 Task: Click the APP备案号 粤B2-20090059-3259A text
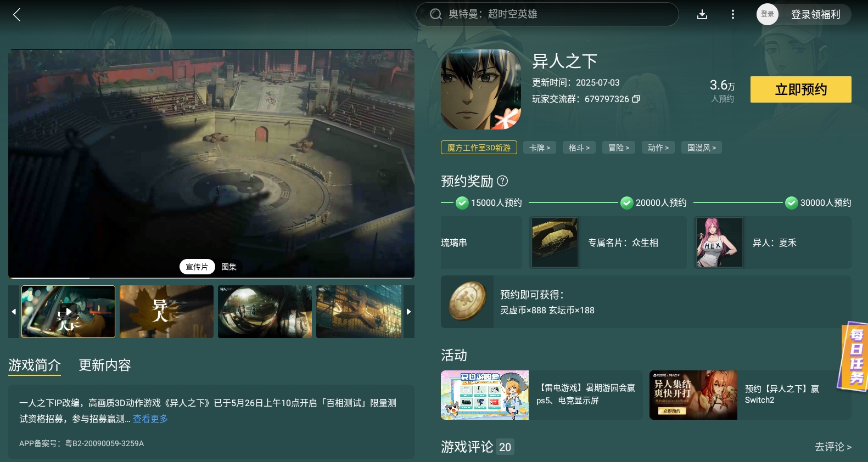[82, 443]
